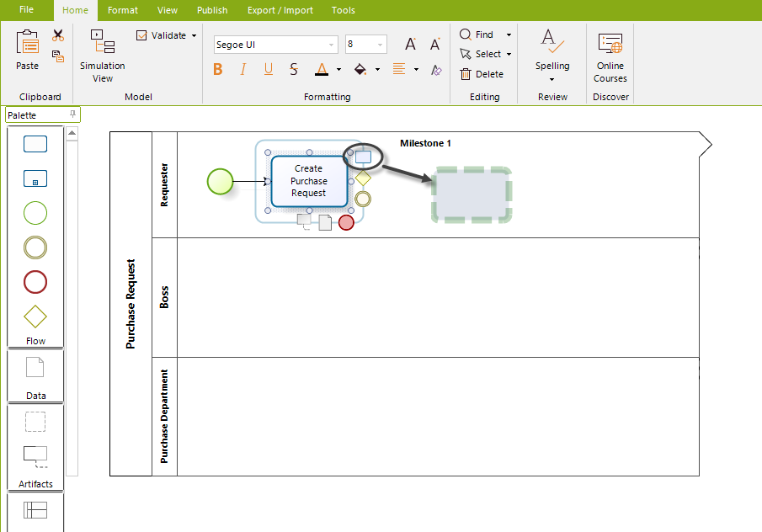Delete the selected element via trash icon
Screen dimensions: 762x532
pyautogui.click(x=465, y=74)
